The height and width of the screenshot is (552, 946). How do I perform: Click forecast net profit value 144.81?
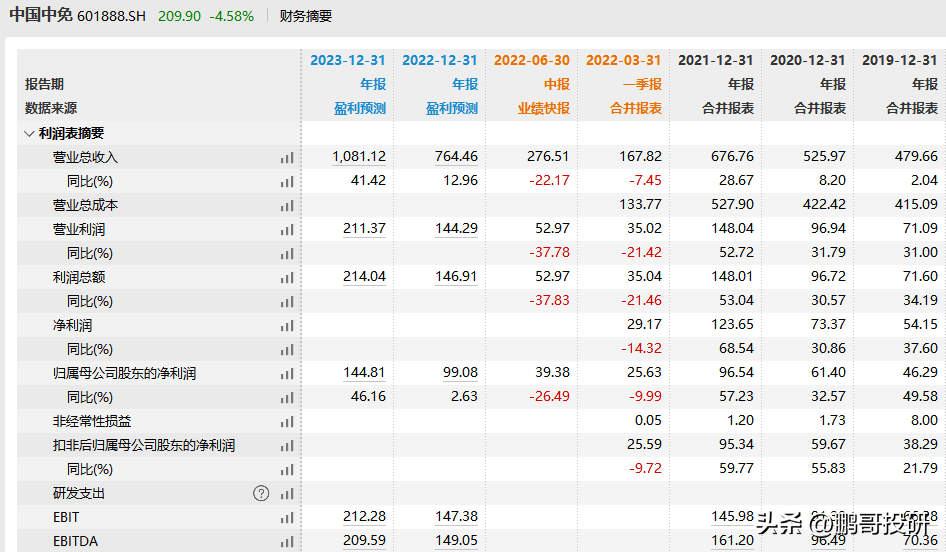364,373
